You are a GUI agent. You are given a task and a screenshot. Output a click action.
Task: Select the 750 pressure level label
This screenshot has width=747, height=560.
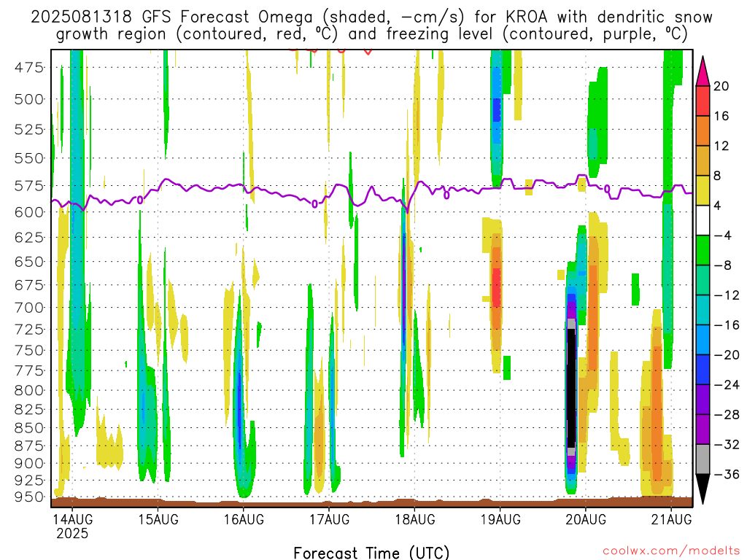pyautogui.click(x=29, y=351)
